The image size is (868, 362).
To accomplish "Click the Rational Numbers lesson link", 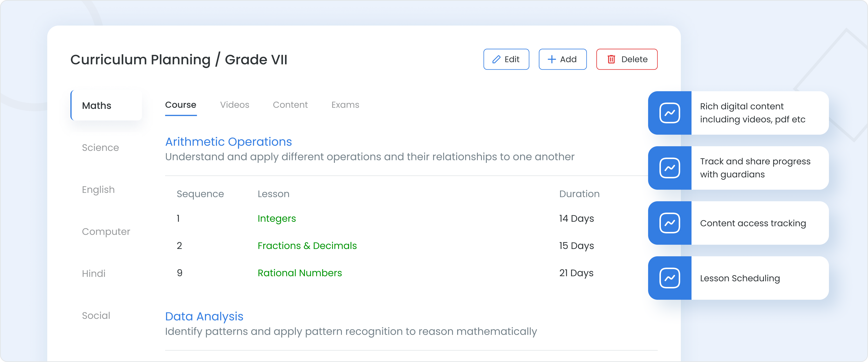I will tap(299, 273).
